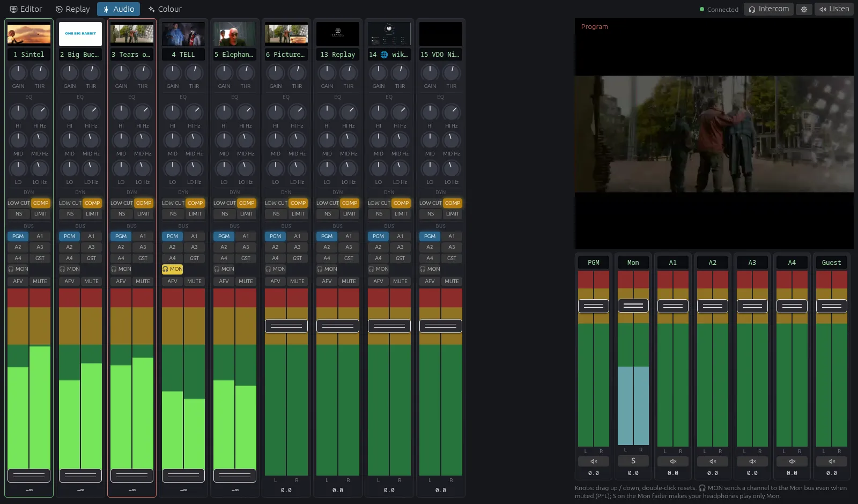Mute channel 5 Elephant
Screen dimensions: 858x504
(x=246, y=281)
